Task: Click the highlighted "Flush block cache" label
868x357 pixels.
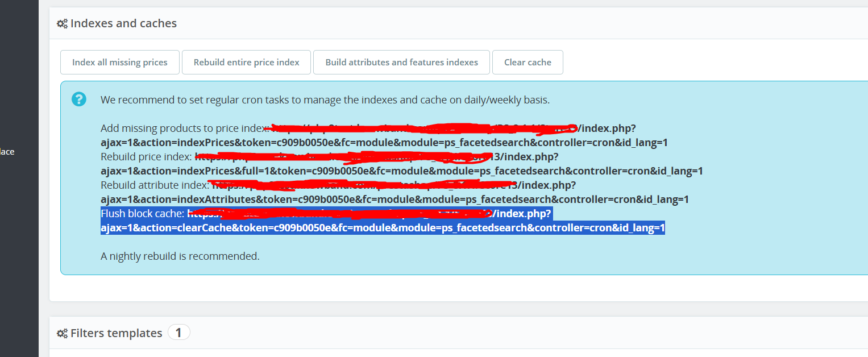Action: (x=143, y=214)
